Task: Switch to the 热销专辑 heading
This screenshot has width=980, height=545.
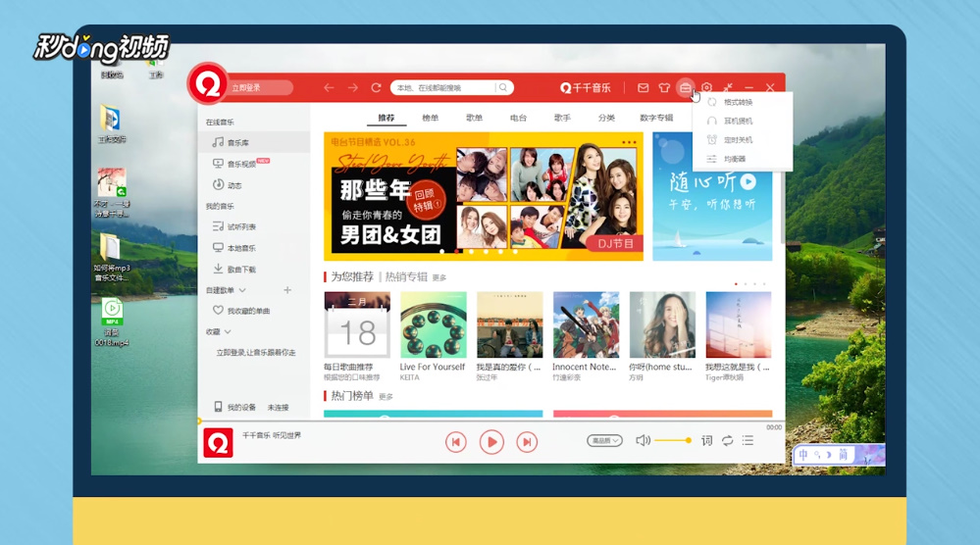Action: pos(406,276)
